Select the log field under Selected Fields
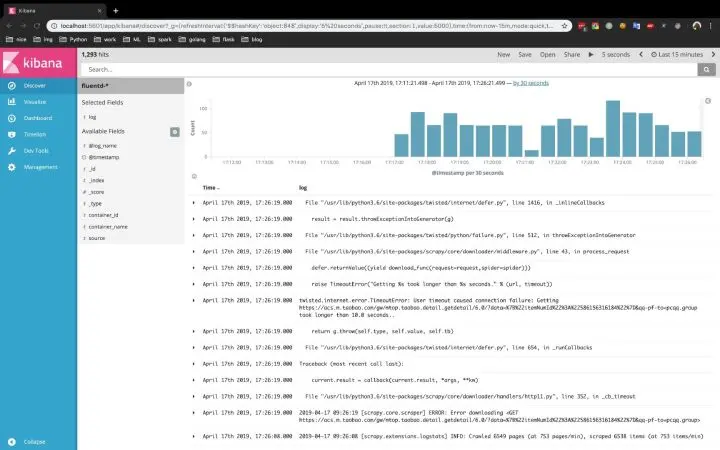Screen dimensions: 720x450 tap(92, 117)
